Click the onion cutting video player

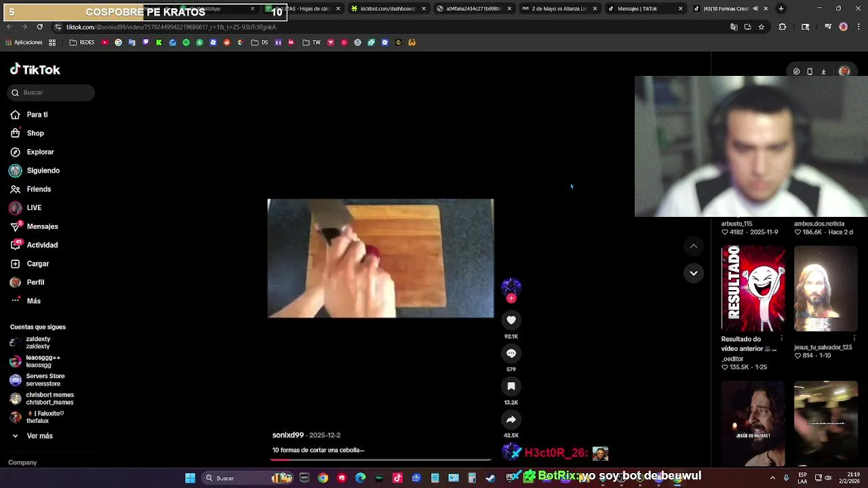(x=380, y=258)
